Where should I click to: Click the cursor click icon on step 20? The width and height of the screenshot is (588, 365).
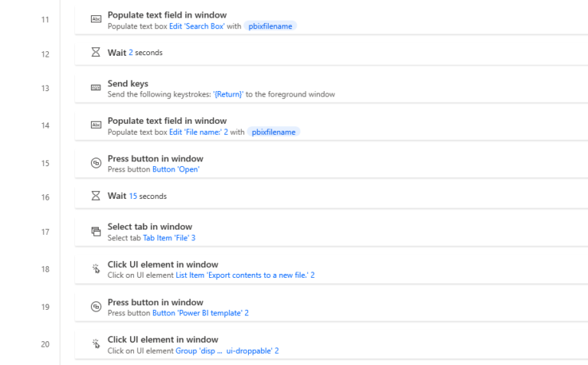(96, 344)
